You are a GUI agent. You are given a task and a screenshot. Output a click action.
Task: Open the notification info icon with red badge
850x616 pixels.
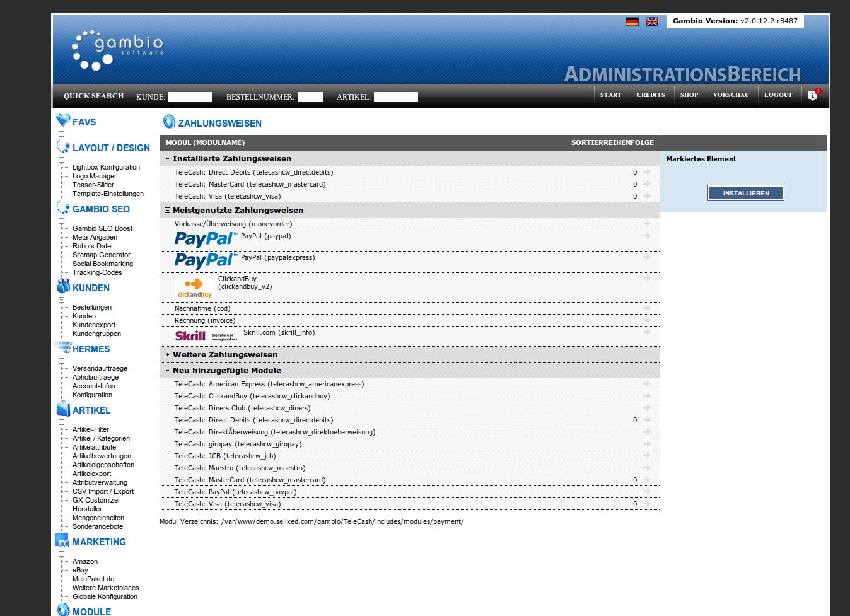click(x=813, y=95)
